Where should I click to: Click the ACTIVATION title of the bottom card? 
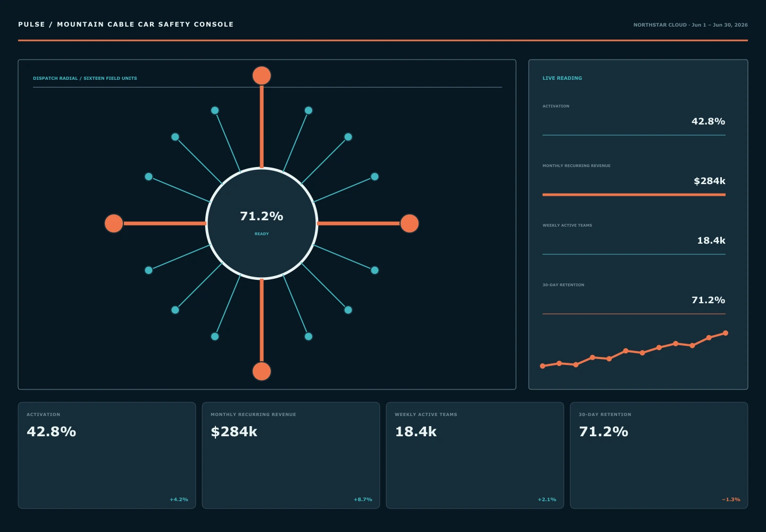[x=44, y=414]
